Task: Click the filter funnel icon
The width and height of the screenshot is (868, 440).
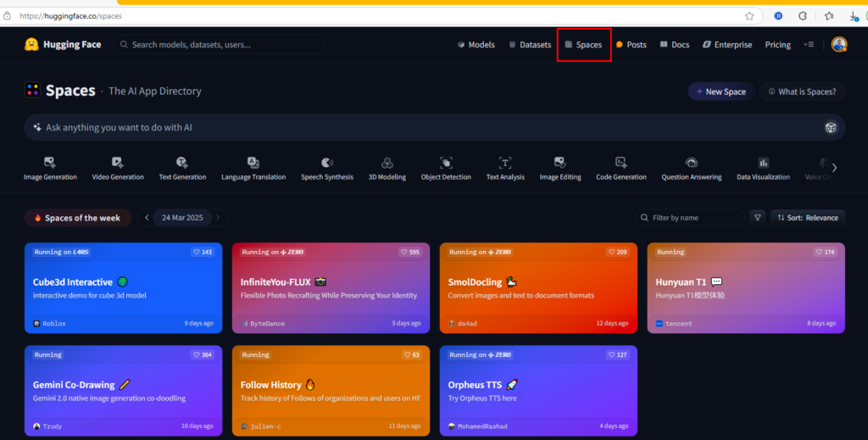Action: pyautogui.click(x=758, y=218)
